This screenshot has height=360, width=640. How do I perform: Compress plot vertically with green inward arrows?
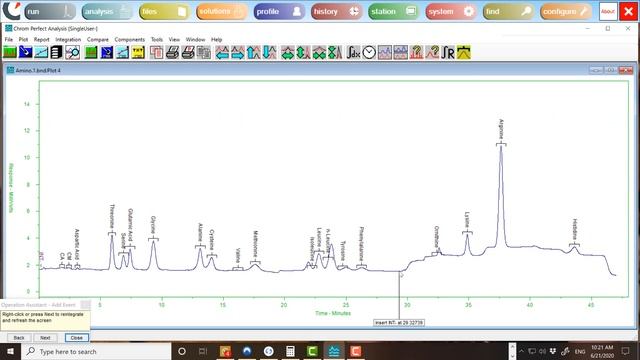click(x=335, y=53)
